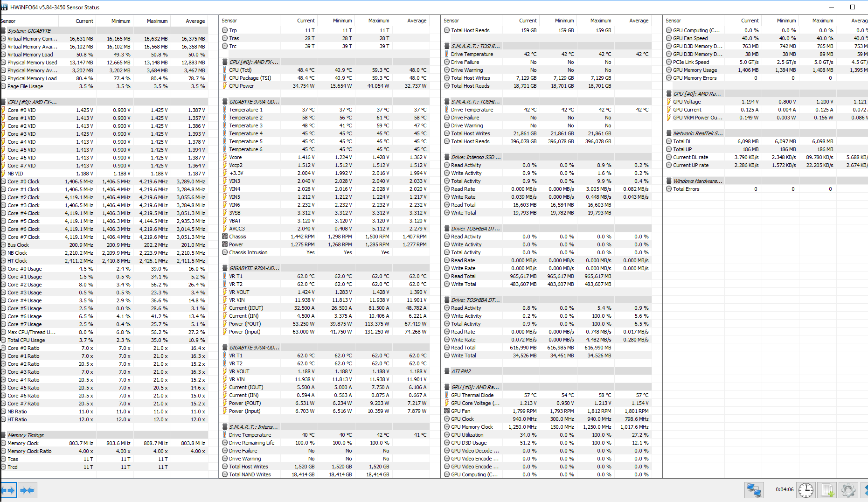Click the icon of the Network: RealTek header

(x=668, y=133)
